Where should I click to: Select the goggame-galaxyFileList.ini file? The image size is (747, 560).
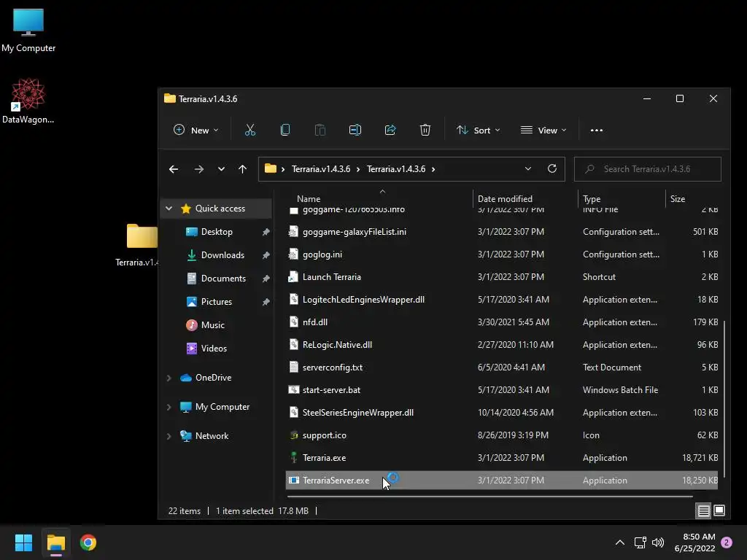[x=502, y=231]
